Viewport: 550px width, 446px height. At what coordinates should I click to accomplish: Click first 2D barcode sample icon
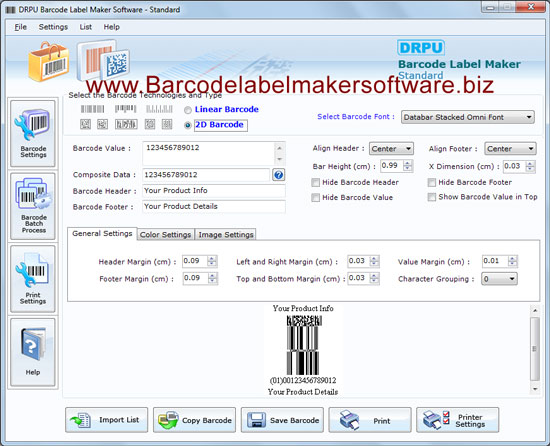pos(86,124)
